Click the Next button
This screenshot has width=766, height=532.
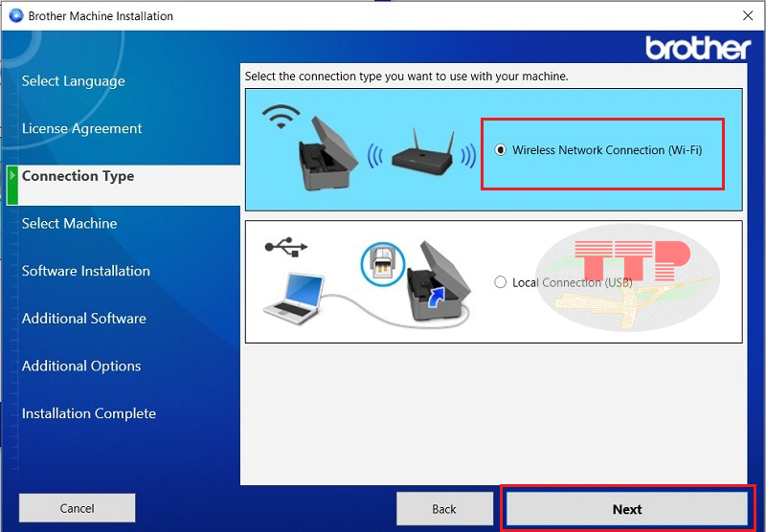click(627, 509)
